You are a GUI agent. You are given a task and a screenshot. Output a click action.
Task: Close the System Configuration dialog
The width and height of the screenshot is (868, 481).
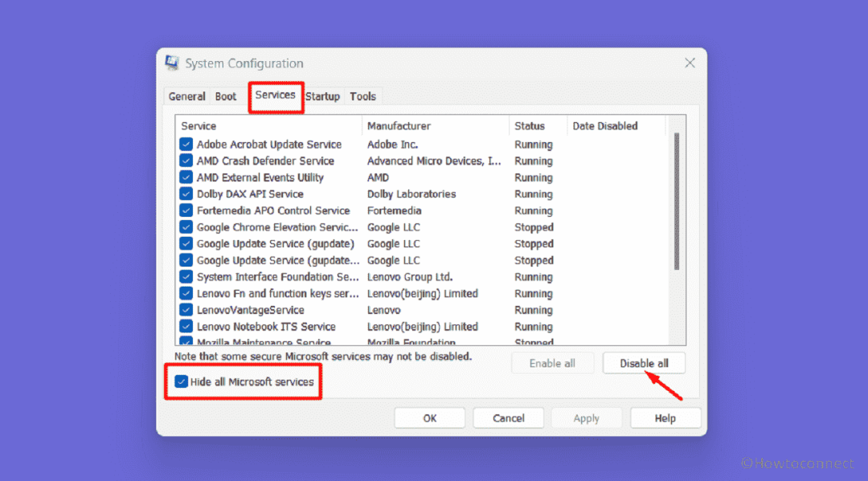click(690, 63)
